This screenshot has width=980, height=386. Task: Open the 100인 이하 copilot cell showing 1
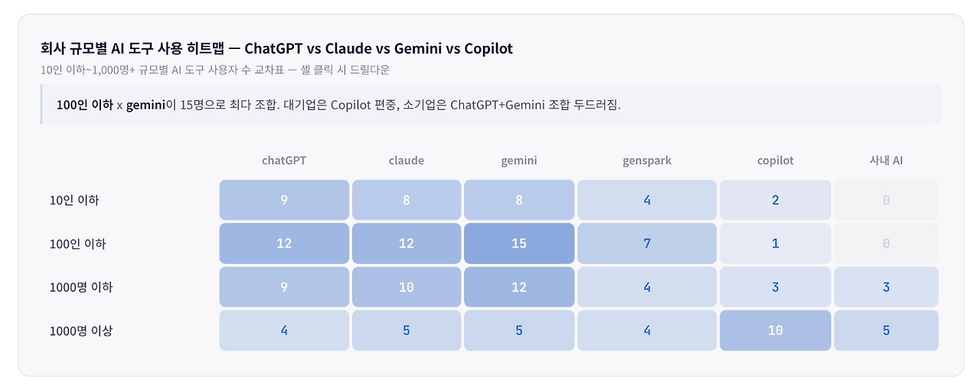tap(775, 244)
